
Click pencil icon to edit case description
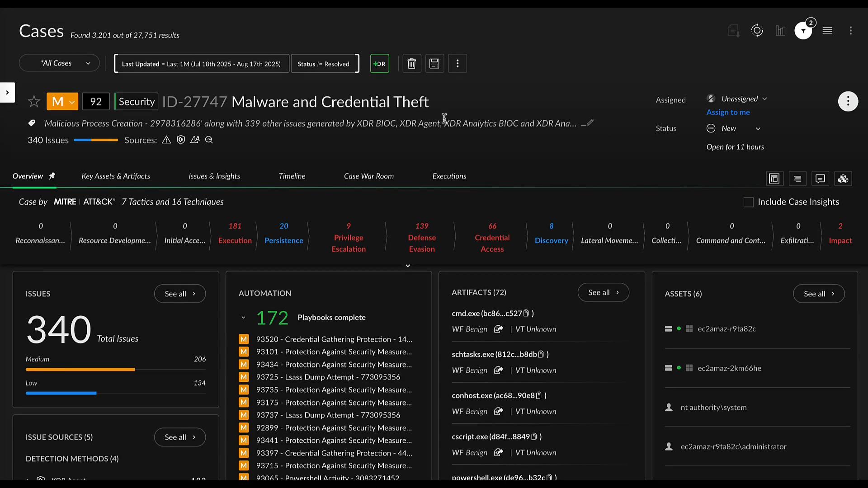point(590,123)
